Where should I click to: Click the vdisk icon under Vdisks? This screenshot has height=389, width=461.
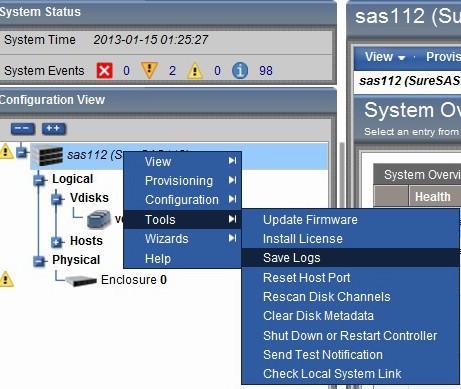(x=99, y=219)
